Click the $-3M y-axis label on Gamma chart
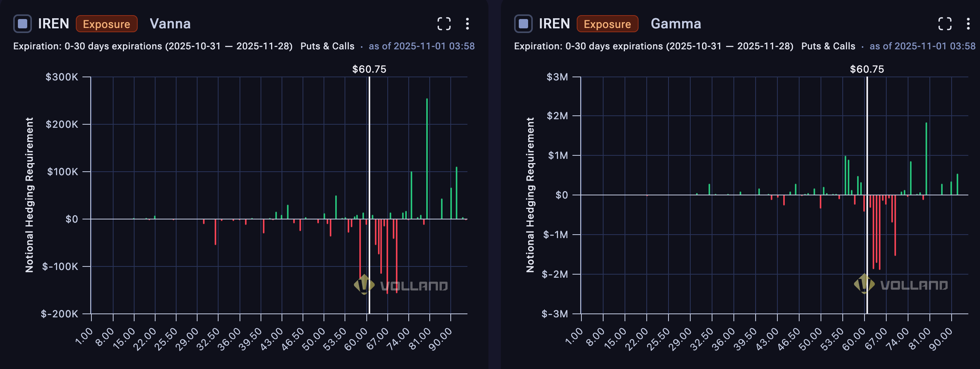This screenshot has height=369, width=980. click(x=555, y=314)
